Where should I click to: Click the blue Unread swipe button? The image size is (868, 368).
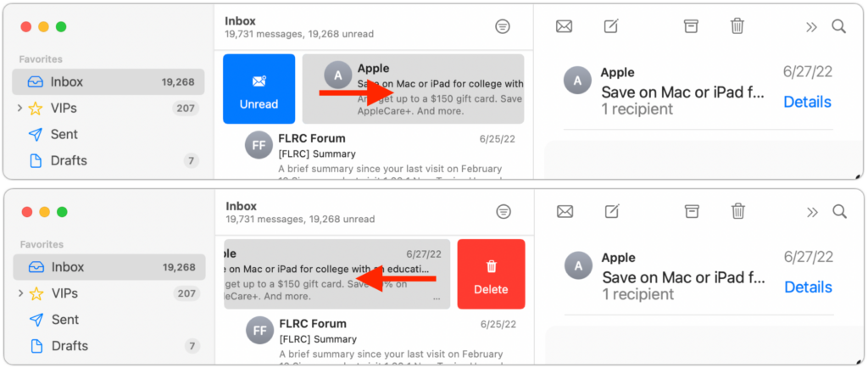click(259, 90)
